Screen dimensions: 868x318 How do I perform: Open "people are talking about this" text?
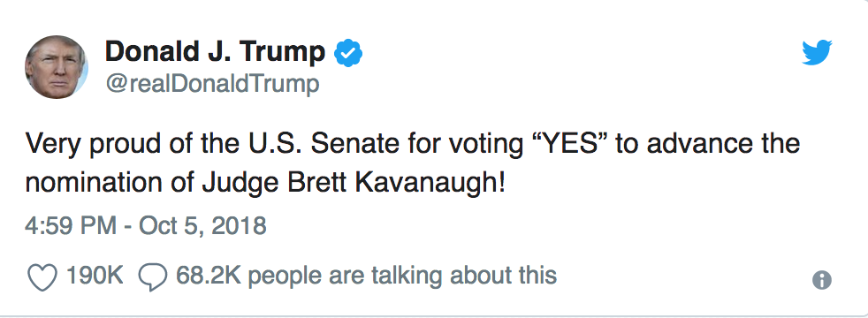pos(402,276)
